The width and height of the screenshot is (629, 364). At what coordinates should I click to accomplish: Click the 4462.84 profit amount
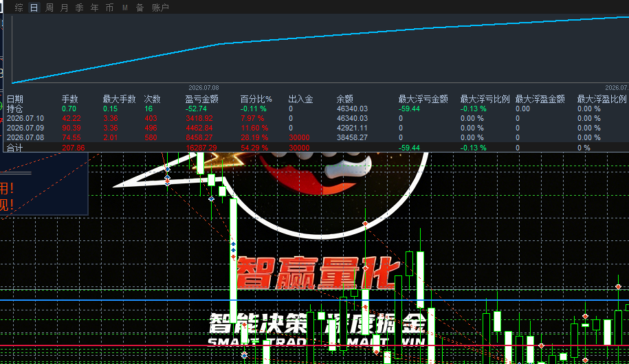[x=199, y=128]
